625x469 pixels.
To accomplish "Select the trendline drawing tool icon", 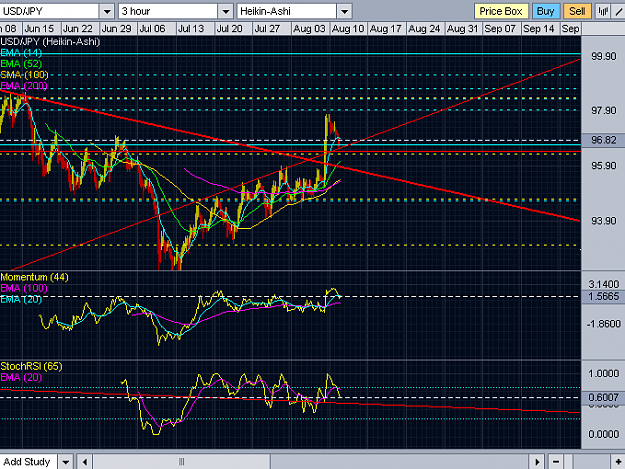I will point(619,11).
